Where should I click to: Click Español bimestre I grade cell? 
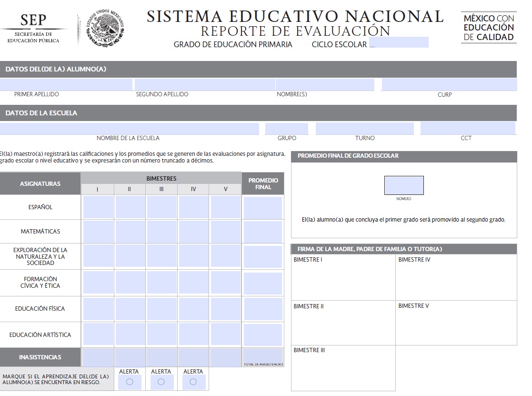coord(99,207)
